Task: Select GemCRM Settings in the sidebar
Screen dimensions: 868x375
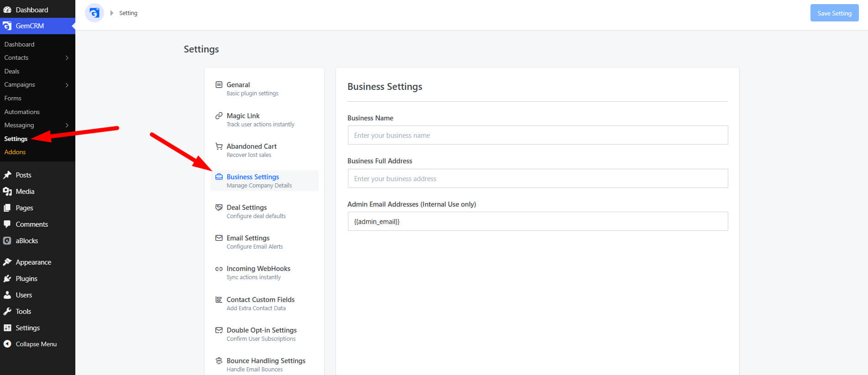Action: tap(16, 139)
